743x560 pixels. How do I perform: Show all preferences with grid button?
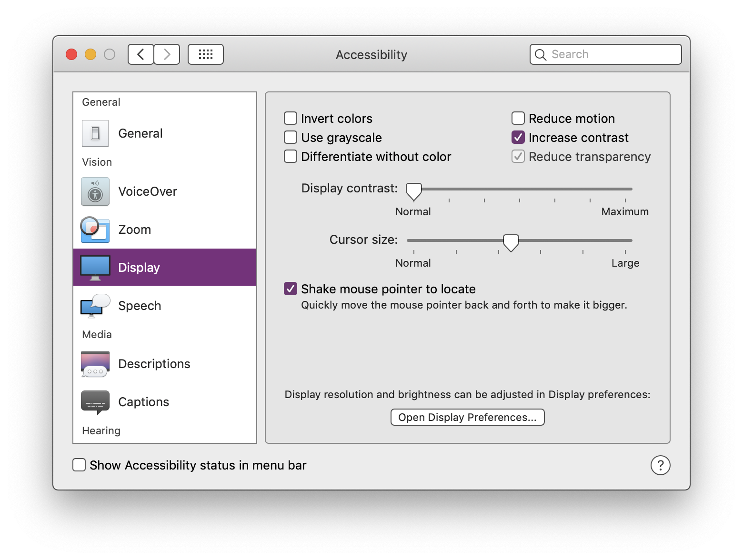pos(206,54)
